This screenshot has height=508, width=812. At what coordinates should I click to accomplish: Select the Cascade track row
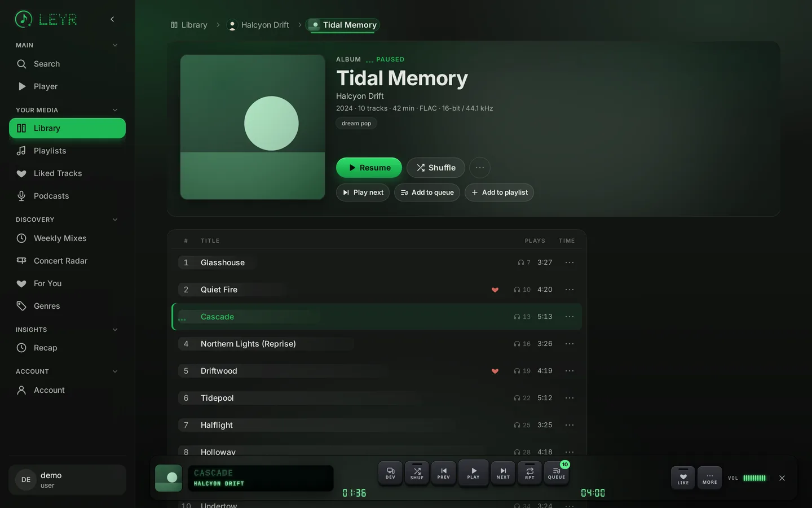(377, 317)
